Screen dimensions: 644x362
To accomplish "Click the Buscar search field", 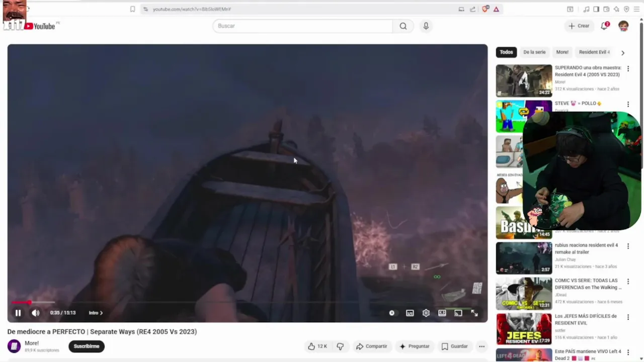I will [303, 26].
